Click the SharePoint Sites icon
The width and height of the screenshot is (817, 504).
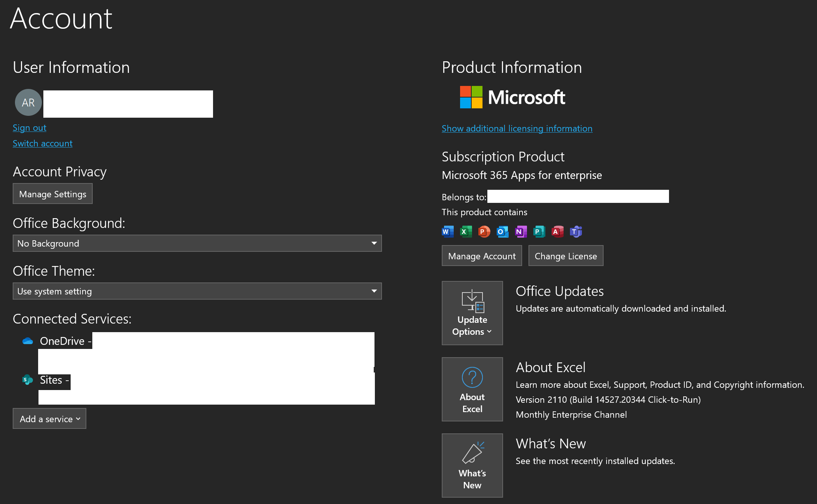[27, 380]
